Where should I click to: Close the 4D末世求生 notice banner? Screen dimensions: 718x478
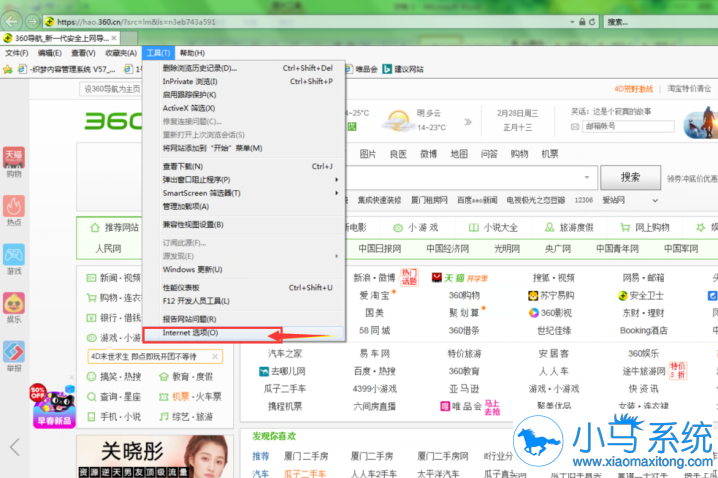click(215, 356)
